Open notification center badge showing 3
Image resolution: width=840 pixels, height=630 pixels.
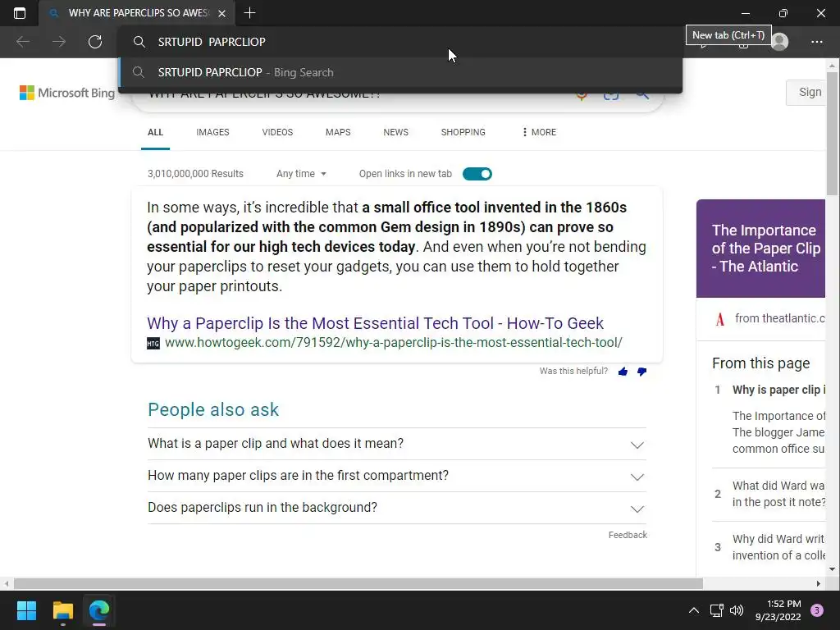coord(817,610)
